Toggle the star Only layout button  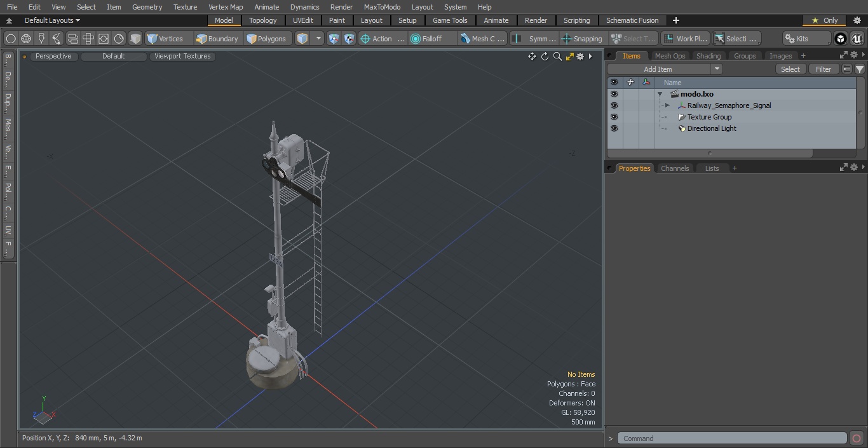(825, 20)
